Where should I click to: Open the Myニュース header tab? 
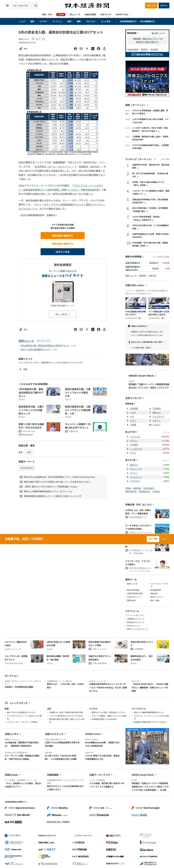pyautogui.click(x=75, y=14)
